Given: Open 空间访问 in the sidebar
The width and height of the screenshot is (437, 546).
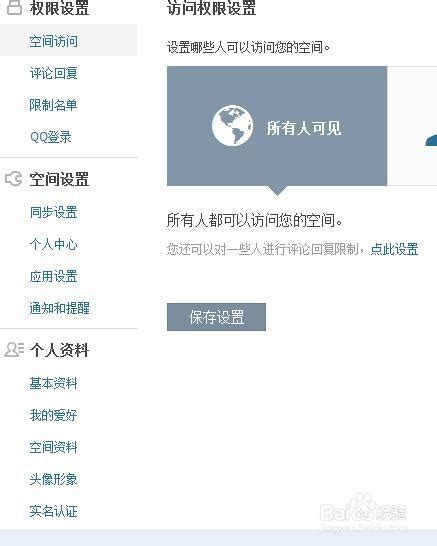Looking at the screenshot, I should click(x=53, y=41).
